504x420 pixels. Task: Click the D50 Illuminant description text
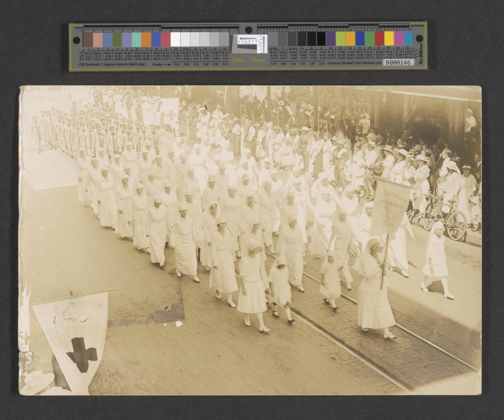pyautogui.click(x=112, y=64)
